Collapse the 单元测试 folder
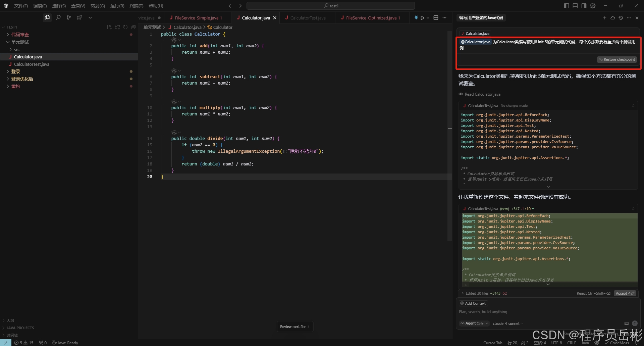Image resolution: width=644 pixels, height=346 pixels. pyautogui.click(x=20, y=42)
